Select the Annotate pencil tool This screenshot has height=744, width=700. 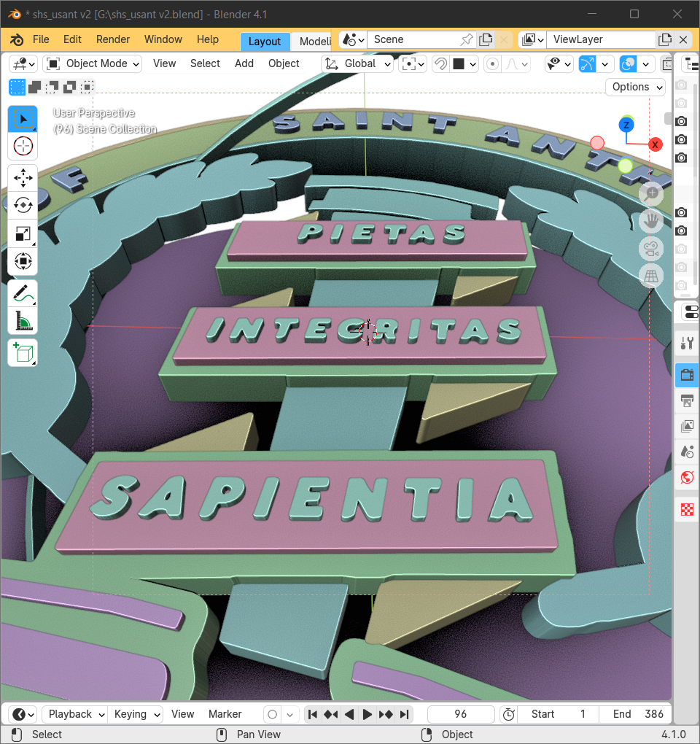(23, 293)
